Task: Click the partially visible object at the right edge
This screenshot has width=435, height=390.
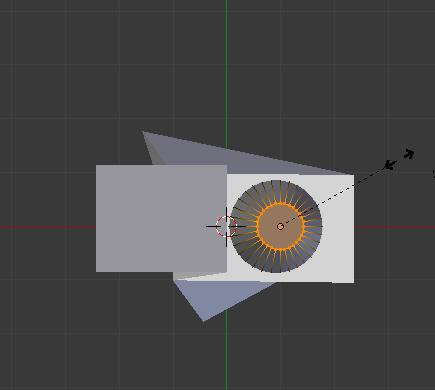Action: pos(434,174)
